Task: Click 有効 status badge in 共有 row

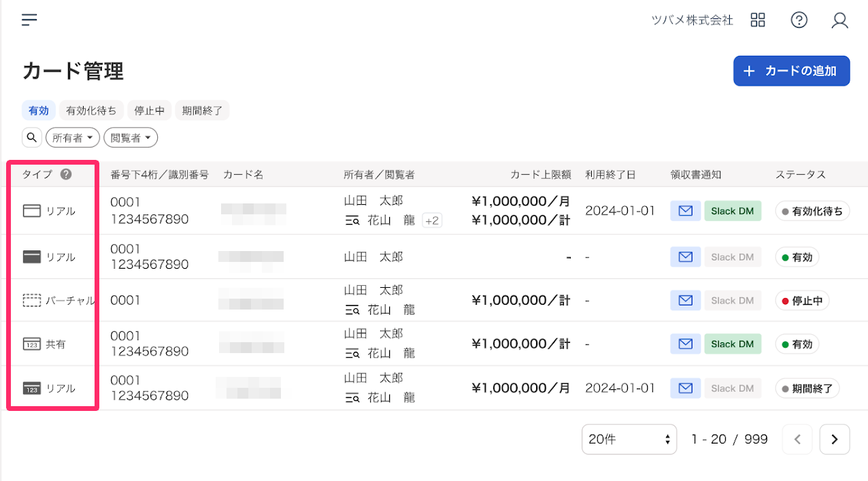Action: [x=797, y=344]
